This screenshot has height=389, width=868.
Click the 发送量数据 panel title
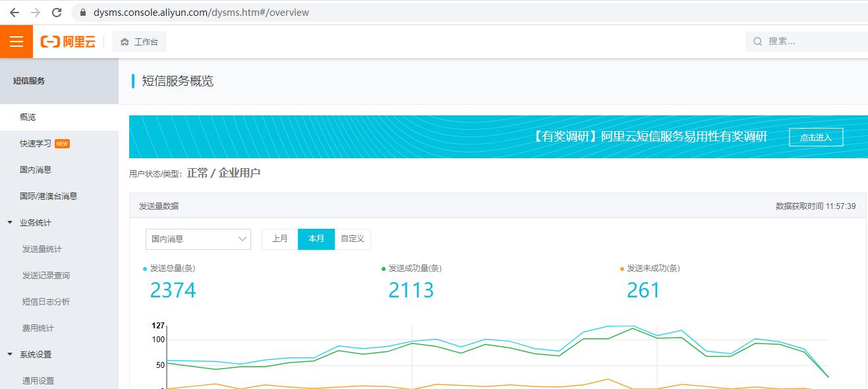(x=159, y=206)
